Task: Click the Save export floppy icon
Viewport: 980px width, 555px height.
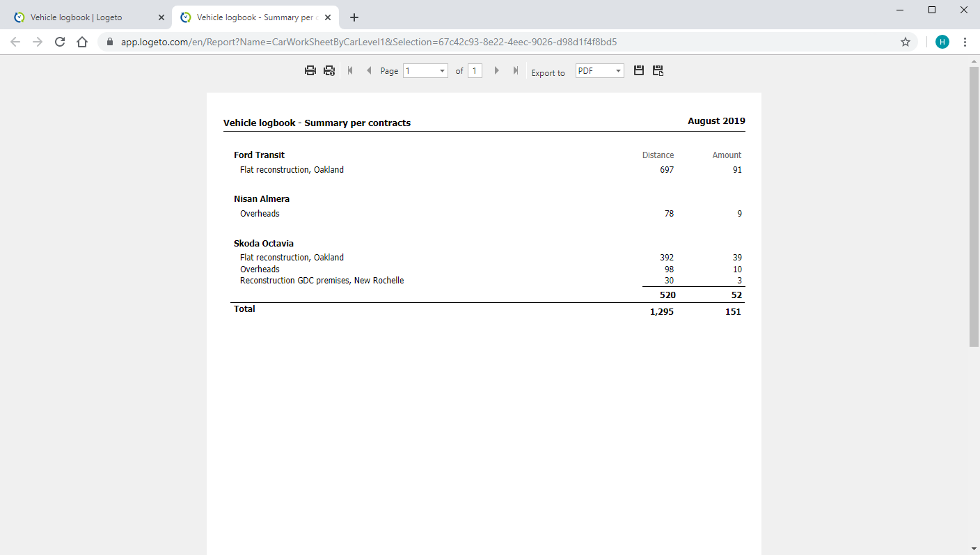Action: 639,70
